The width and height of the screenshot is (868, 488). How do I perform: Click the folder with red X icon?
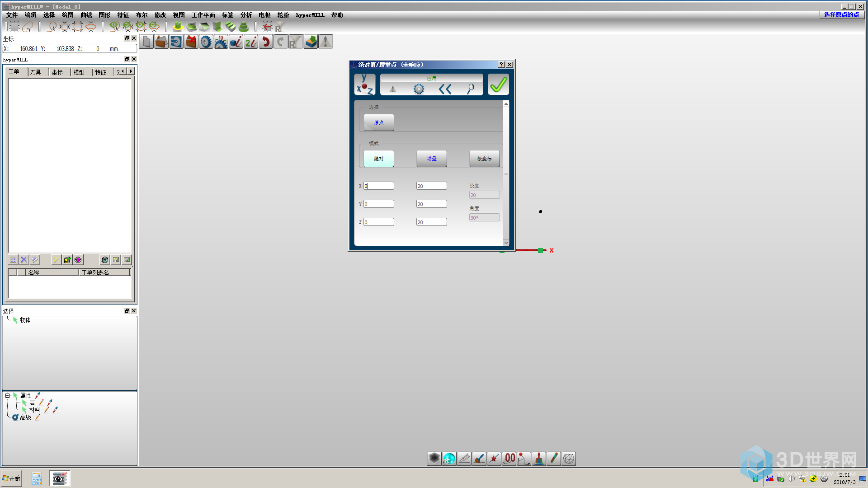pyautogui.click(x=191, y=42)
